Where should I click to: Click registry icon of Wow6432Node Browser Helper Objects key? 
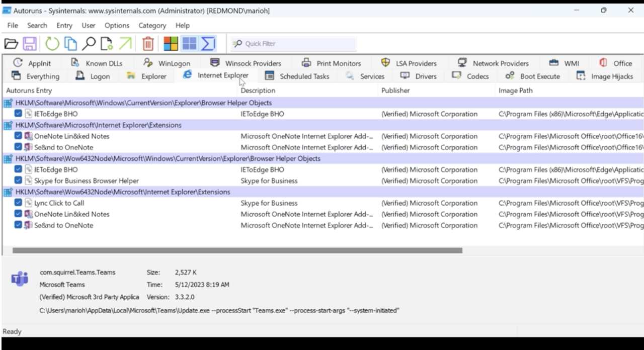(9, 158)
